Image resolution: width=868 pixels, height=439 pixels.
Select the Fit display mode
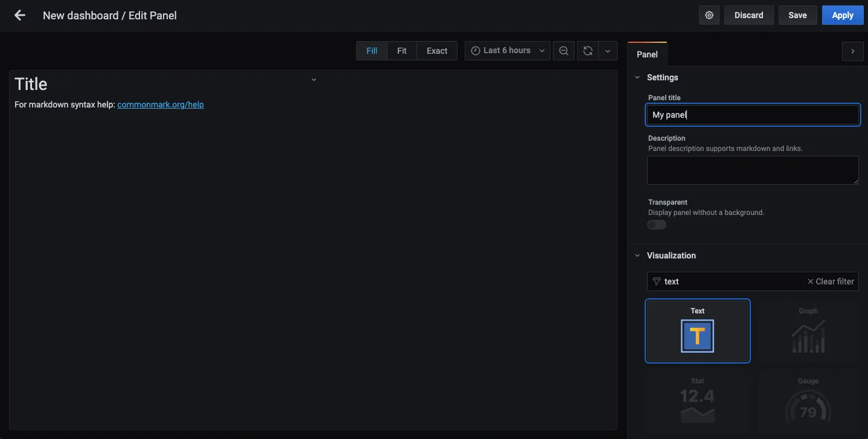click(402, 51)
